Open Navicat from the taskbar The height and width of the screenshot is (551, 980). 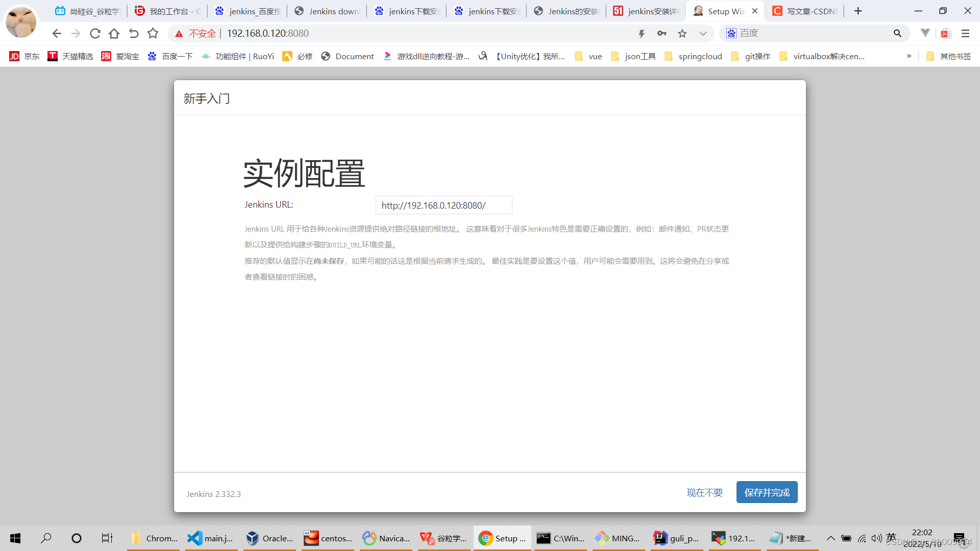[x=386, y=538]
